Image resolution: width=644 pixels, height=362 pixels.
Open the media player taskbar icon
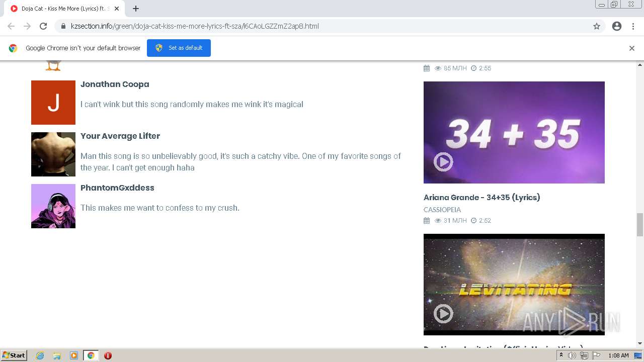tap(74, 355)
